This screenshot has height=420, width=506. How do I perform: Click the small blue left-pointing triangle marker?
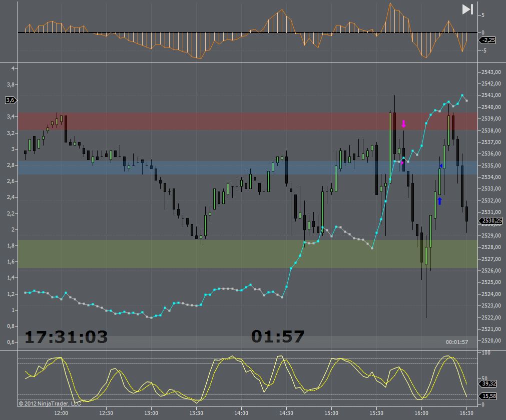[441, 165]
